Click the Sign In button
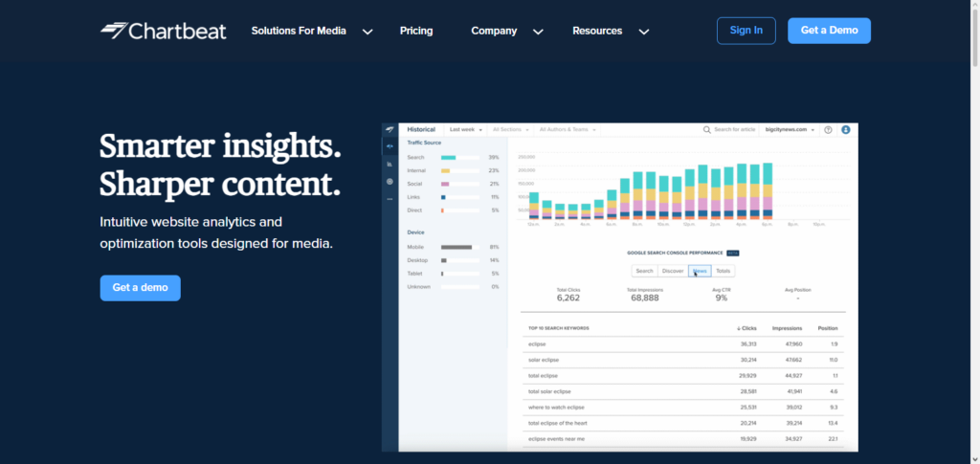The width and height of the screenshot is (980, 464). pos(746,31)
